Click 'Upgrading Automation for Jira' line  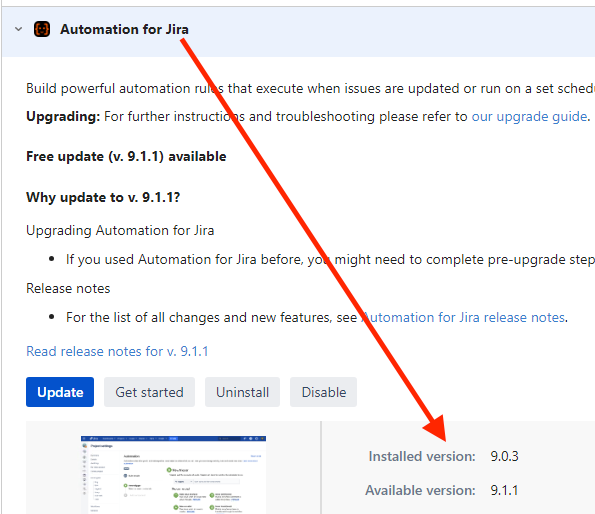point(120,231)
